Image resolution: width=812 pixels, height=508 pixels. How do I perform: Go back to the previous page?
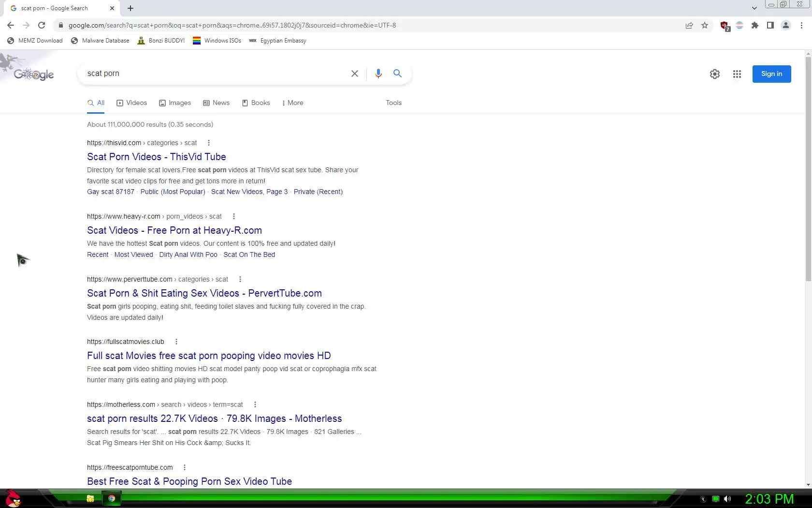[11, 25]
